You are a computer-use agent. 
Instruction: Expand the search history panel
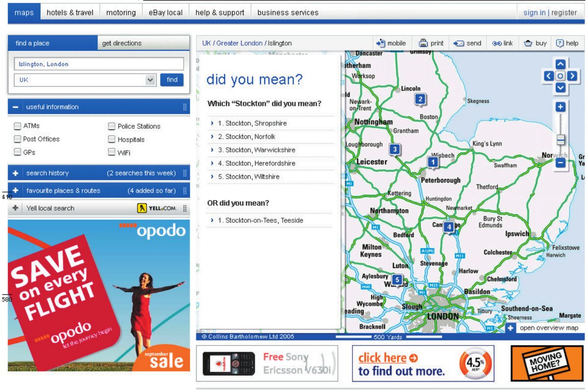click(x=16, y=173)
